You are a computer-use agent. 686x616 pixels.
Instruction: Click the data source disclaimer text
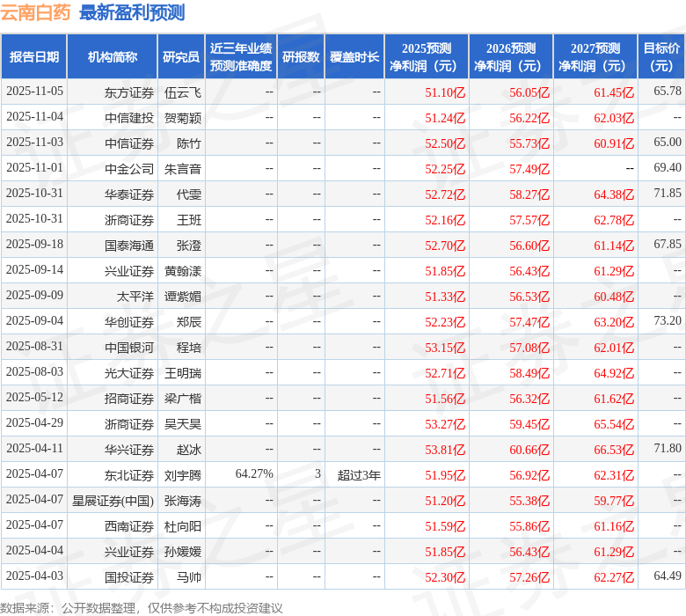142,608
